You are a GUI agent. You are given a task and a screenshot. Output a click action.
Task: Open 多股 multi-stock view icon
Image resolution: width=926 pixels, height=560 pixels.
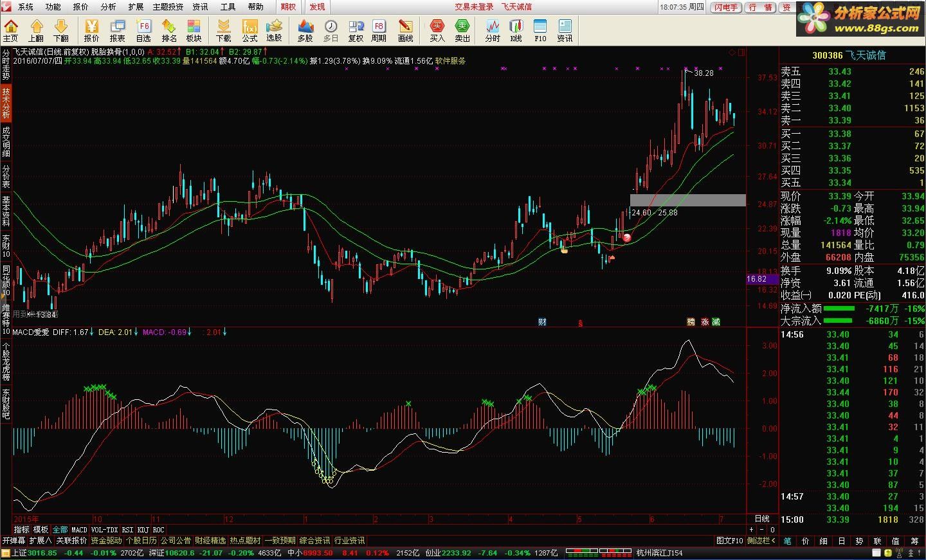(305, 30)
